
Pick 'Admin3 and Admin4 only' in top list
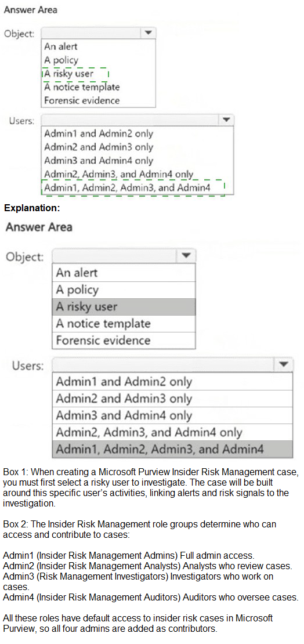(98, 161)
